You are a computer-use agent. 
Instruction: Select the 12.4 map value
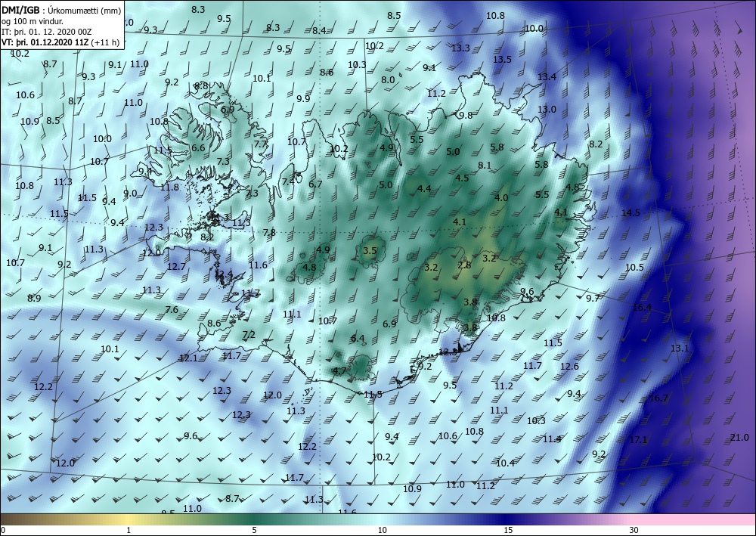pos(224,274)
